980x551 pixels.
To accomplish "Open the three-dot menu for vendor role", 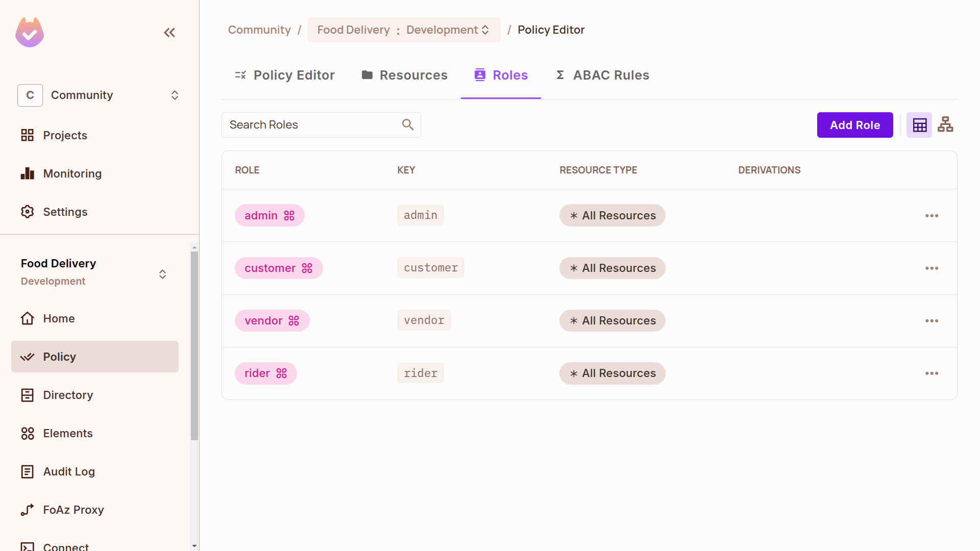I will tap(932, 321).
